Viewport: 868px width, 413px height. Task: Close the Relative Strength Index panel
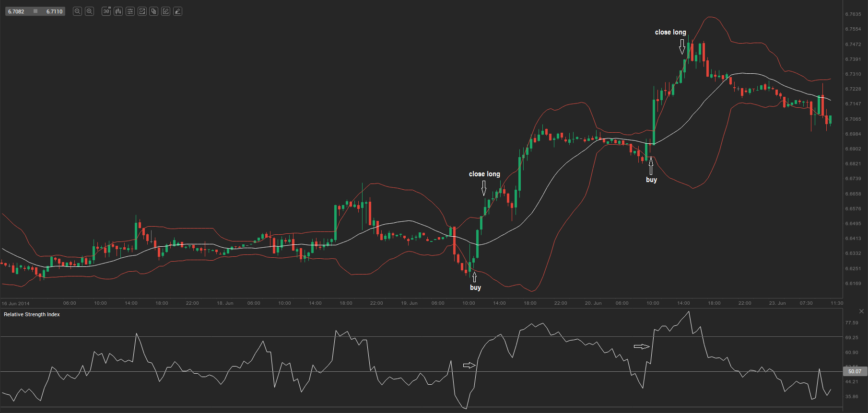[861, 311]
